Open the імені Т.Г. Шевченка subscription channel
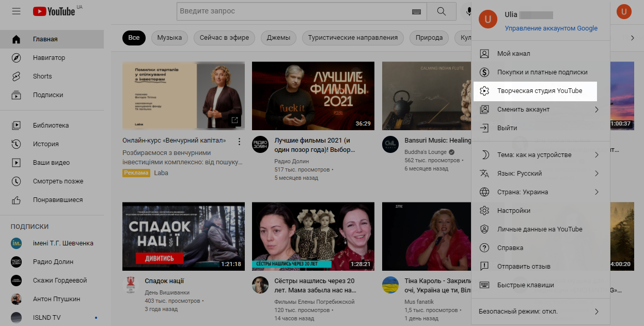Image resolution: width=644 pixels, height=326 pixels. click(x=52, y=243)
